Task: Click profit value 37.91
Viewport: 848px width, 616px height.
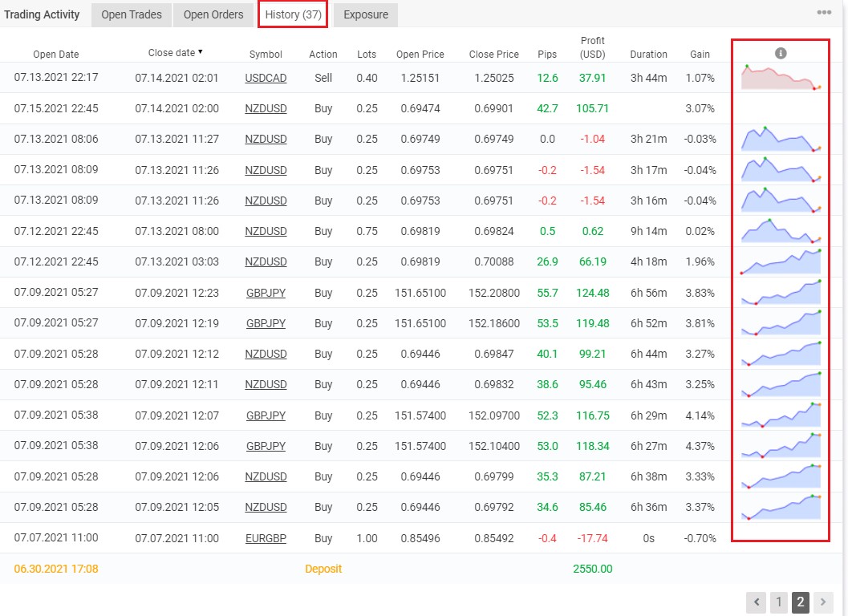Action: (x=592, y=78)
